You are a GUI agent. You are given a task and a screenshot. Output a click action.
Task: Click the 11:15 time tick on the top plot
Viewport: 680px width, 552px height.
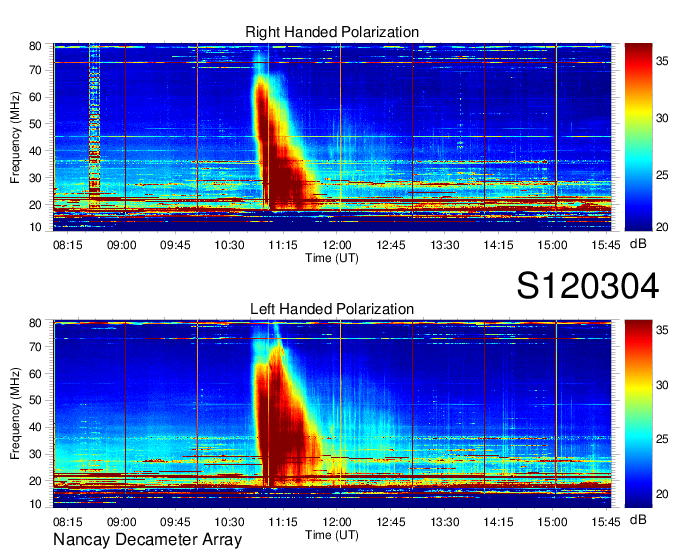(x=283, y=245)
